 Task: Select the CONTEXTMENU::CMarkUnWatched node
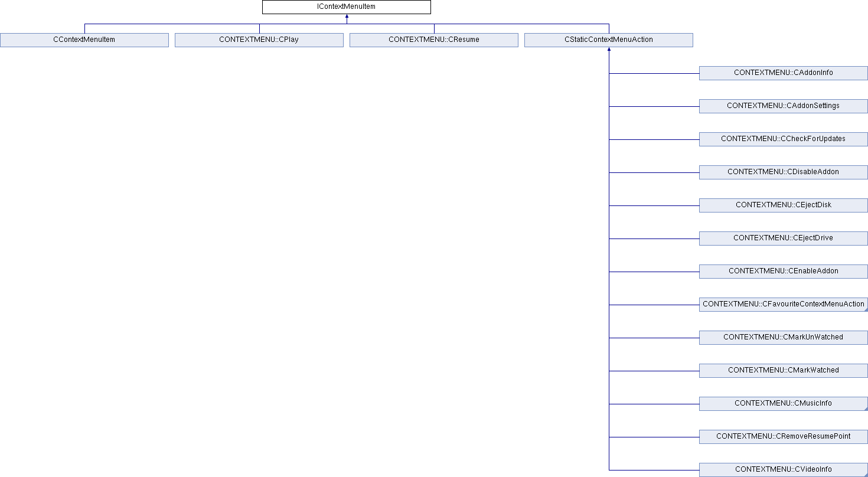point(784,338)
